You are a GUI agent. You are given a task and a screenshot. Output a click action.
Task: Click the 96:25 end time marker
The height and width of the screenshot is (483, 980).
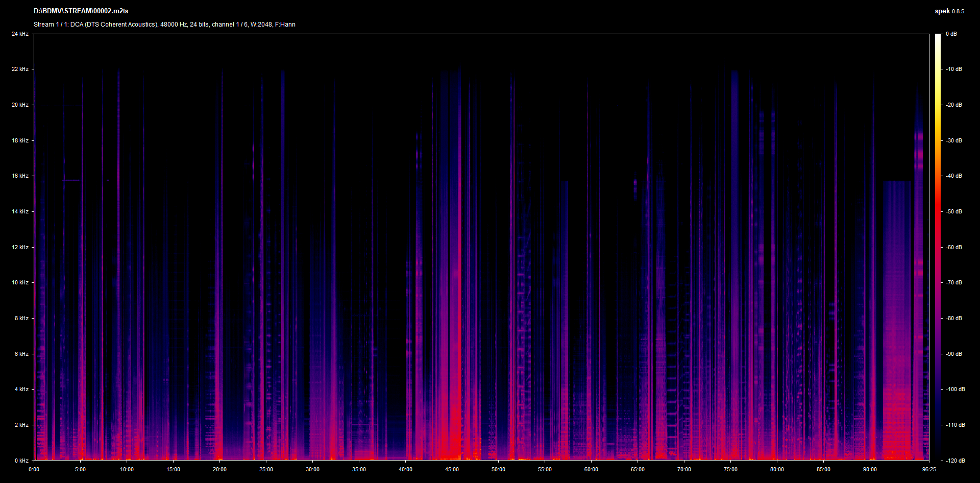929,469
